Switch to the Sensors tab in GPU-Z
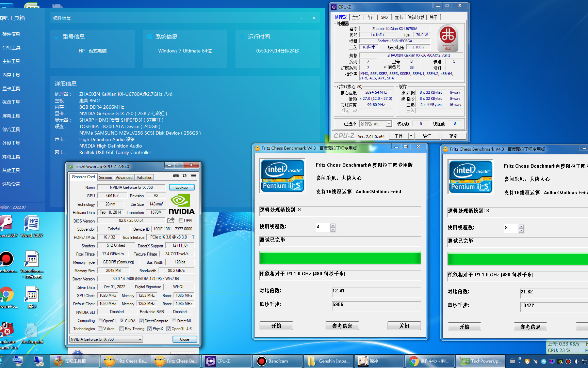Image resolution: width=588 pixels, height=368 pixels. click(x=105, y=178)
